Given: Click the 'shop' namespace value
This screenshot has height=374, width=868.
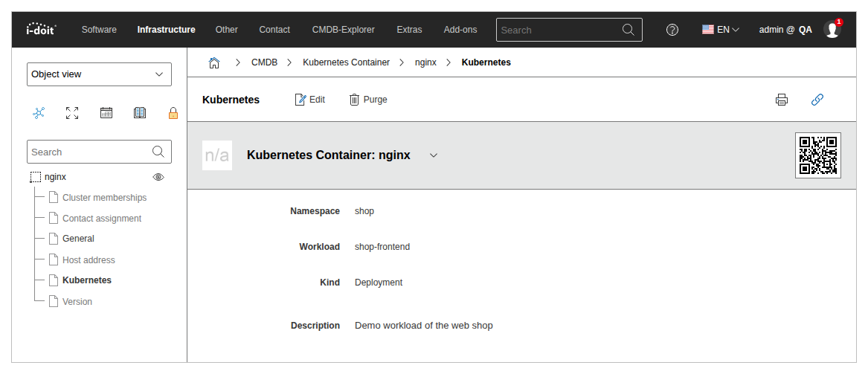Looking at the screenshot, I should pyautogui.click(x=364, y=210).
